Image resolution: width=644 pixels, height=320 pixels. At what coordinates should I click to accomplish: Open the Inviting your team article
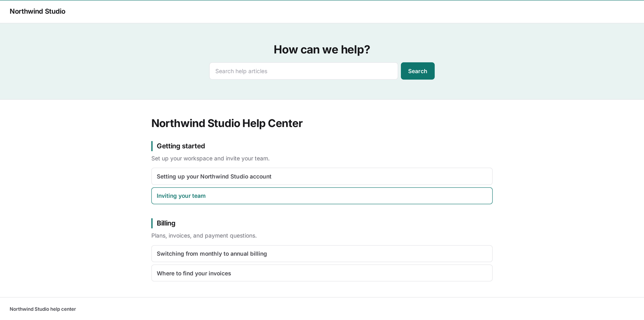point(322,196)
